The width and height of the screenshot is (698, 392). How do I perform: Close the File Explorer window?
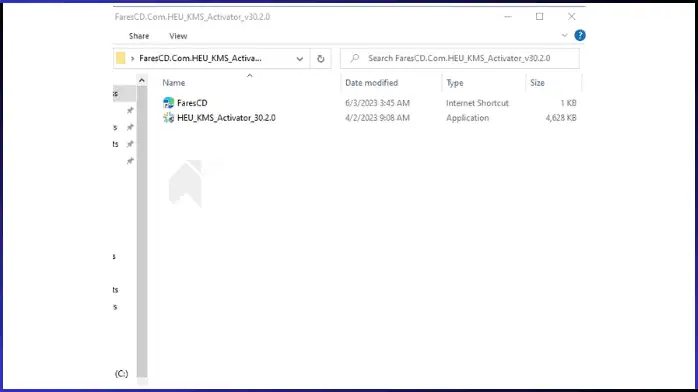click(x=572, y=16)
